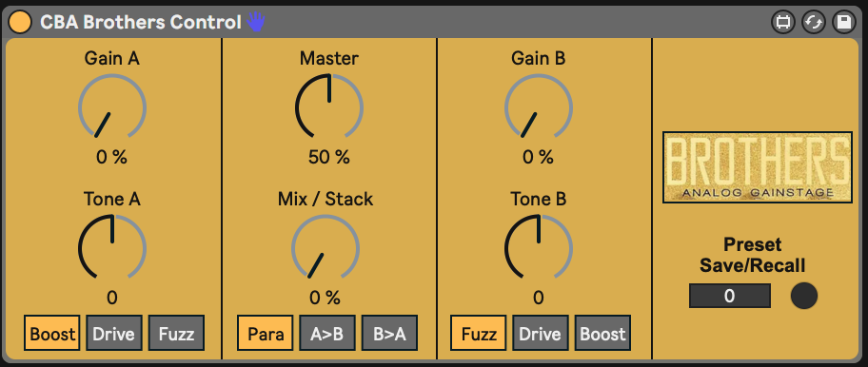Click the purple hand icon in title
Screen dimensions: 868x367
[x=256, y=22]
